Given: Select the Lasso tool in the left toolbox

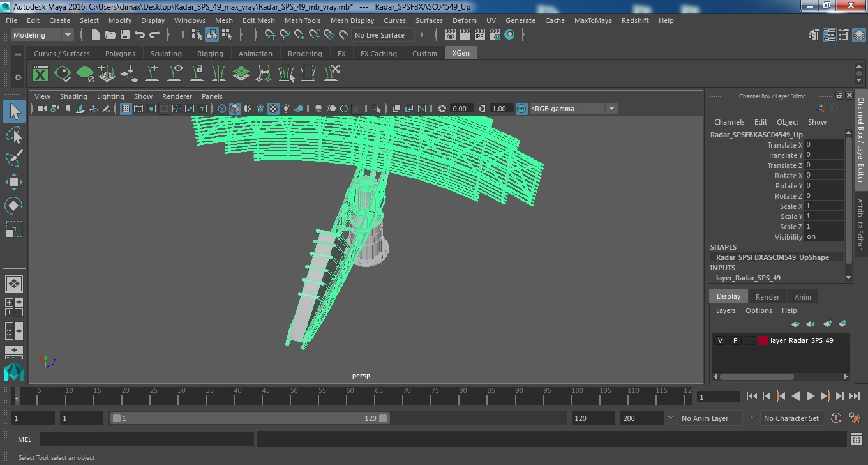Looking at the screenshot, I should 14,135.
